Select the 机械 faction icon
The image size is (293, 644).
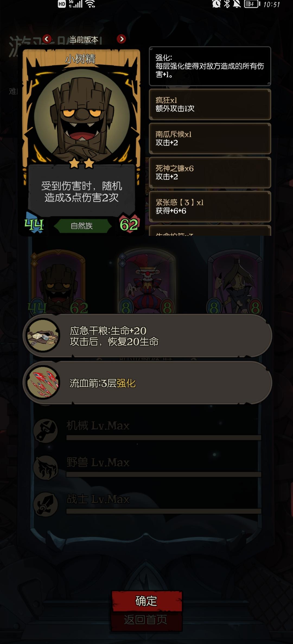pyautogui.click(x=46, y=431)
